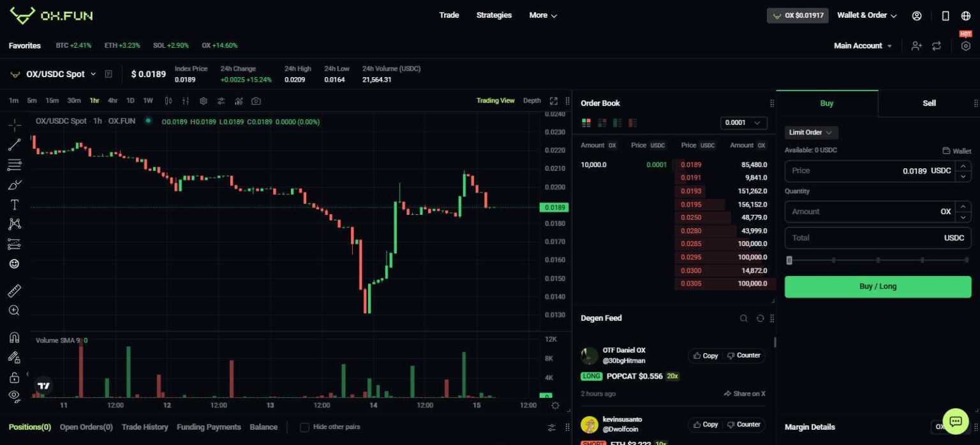Select the crosshair cursor tool
The width and height of the screenshot is (980, 445).
pos(13,124)
